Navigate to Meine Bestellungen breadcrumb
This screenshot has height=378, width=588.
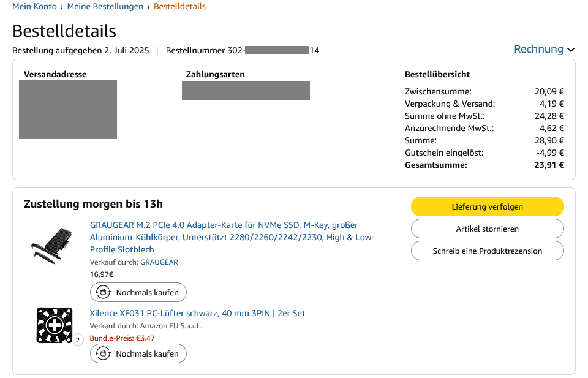[x=105, y=7]
